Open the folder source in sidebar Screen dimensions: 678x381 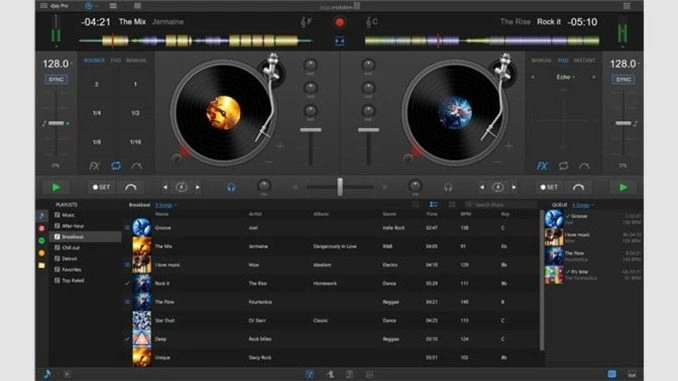pos(42,266)
